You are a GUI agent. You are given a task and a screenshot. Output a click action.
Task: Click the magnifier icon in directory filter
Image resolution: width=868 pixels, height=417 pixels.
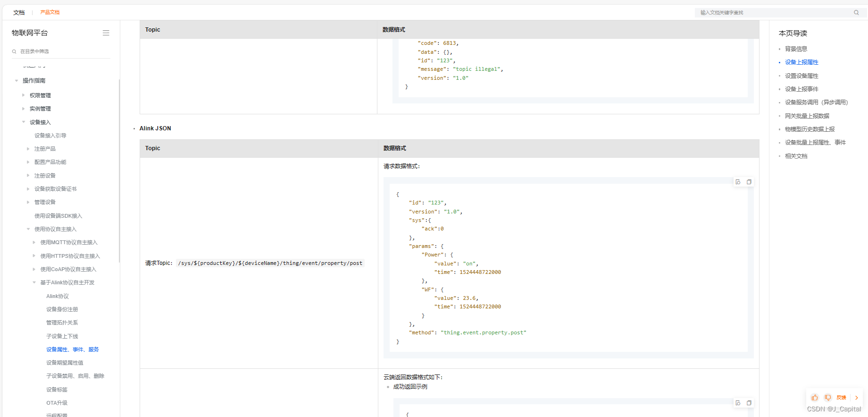click(14, 51)
